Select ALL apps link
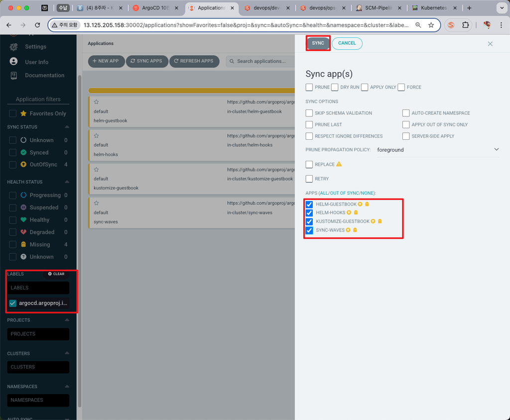The height and width of the screenshot is (420, 510). pos(324,193)
